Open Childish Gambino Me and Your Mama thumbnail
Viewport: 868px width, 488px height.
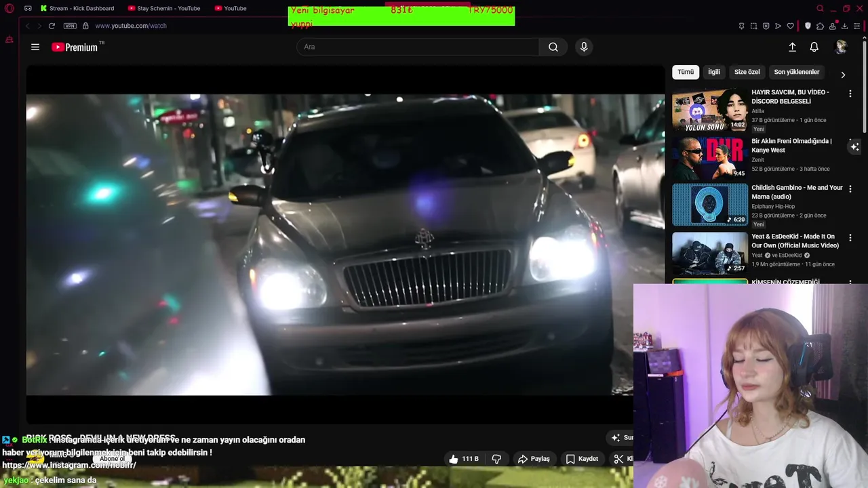point(710,205)
